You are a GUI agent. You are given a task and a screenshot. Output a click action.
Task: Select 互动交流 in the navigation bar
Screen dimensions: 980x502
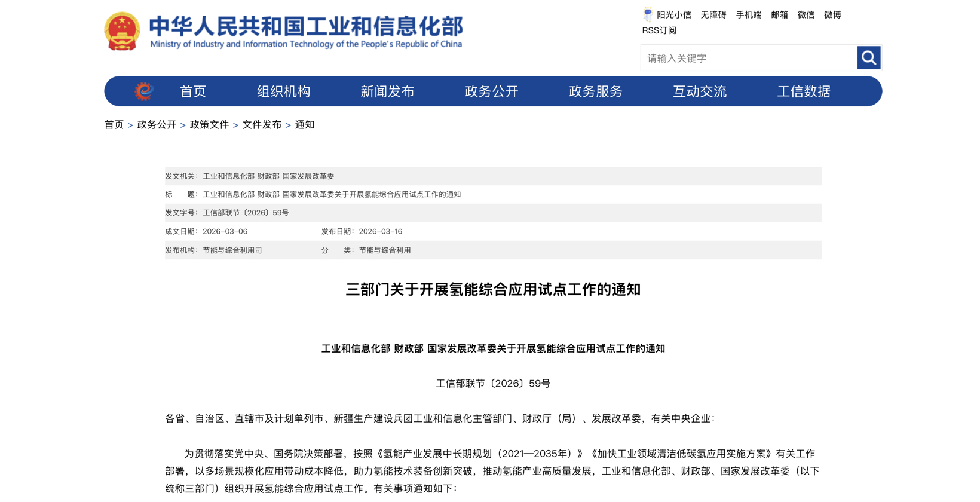(699, 91)
